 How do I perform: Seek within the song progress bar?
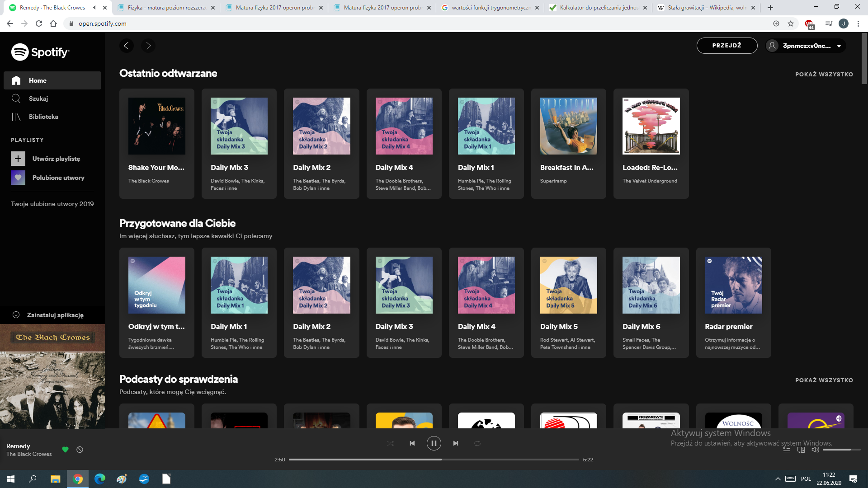pyautogui.click(x=434, y=460)
